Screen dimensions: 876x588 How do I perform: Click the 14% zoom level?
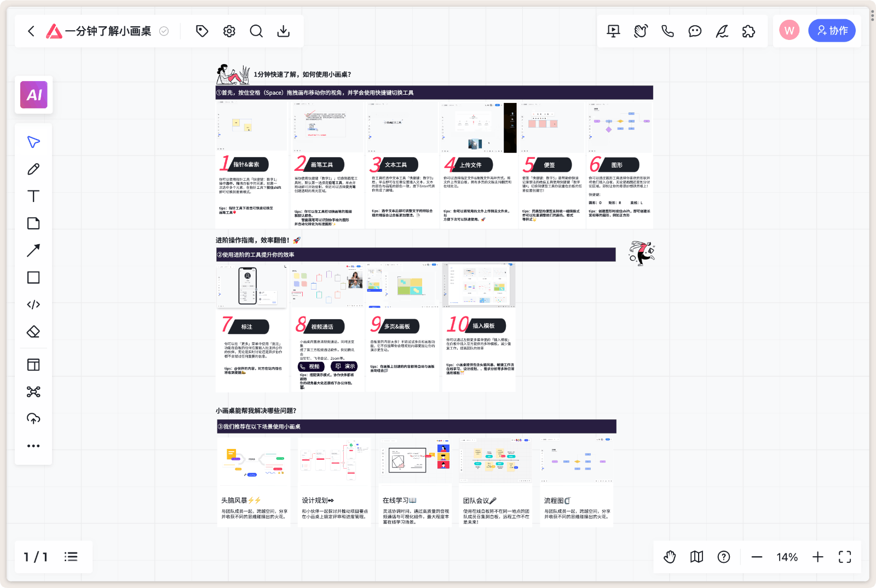click(x=787, y=557)
